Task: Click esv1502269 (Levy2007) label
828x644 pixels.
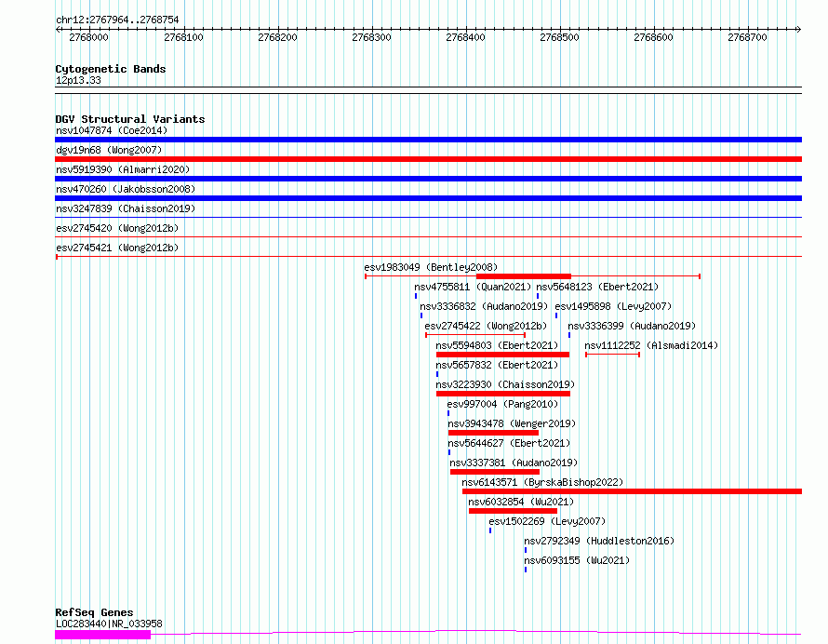Action: [x=547, y=521]
